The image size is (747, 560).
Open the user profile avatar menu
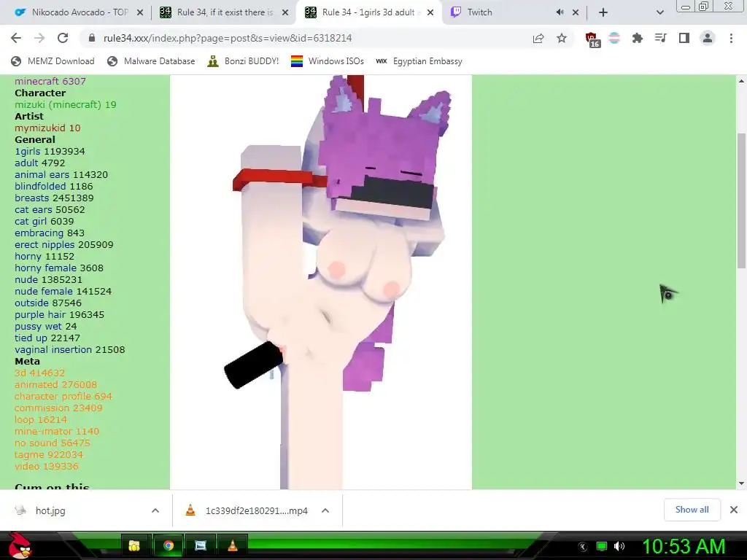(x=708, y=38)
